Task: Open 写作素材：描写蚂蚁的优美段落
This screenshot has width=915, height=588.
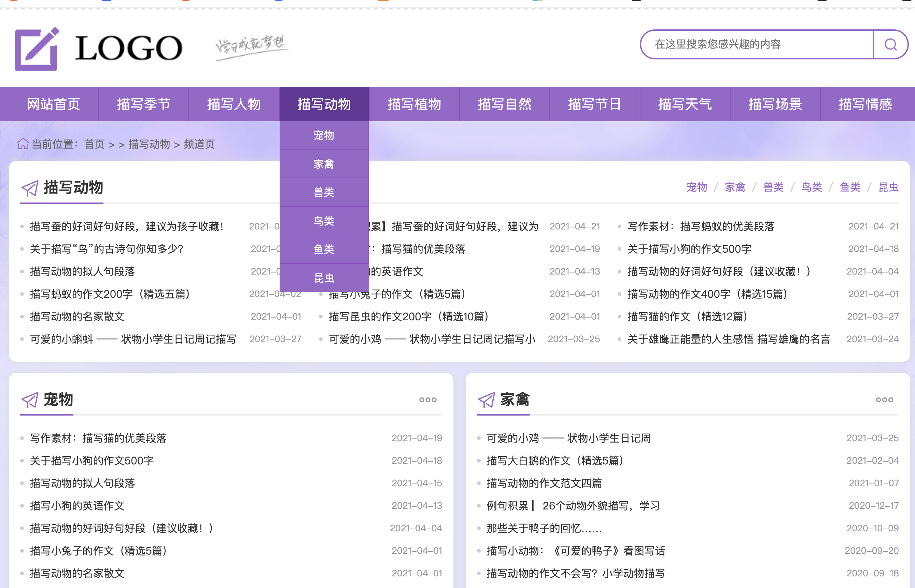Action: click(x=701, y=226)
